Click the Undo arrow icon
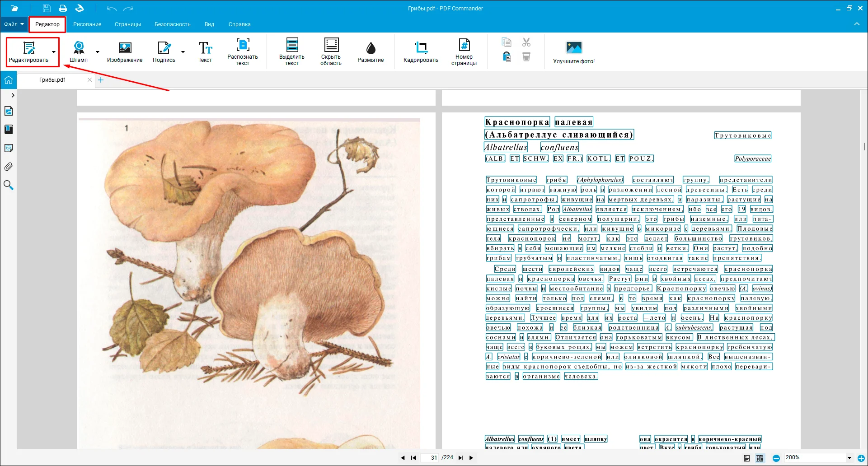 coord(112,8)
